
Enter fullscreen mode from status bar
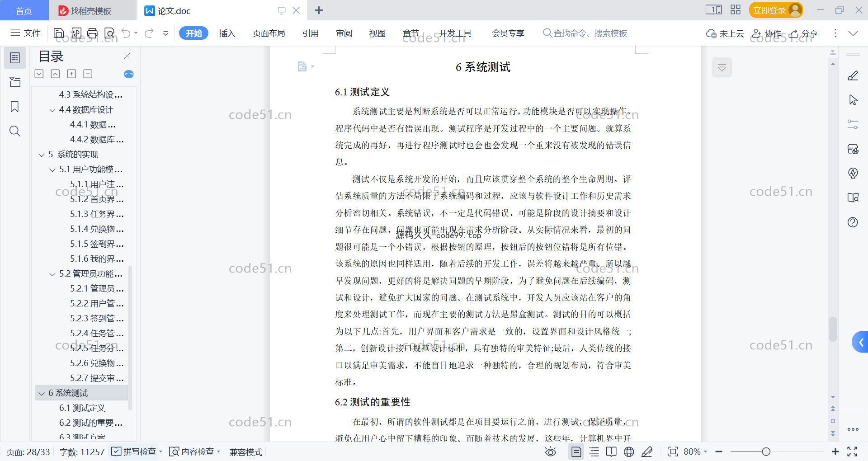pyautogui.click(x=852, y=452)
